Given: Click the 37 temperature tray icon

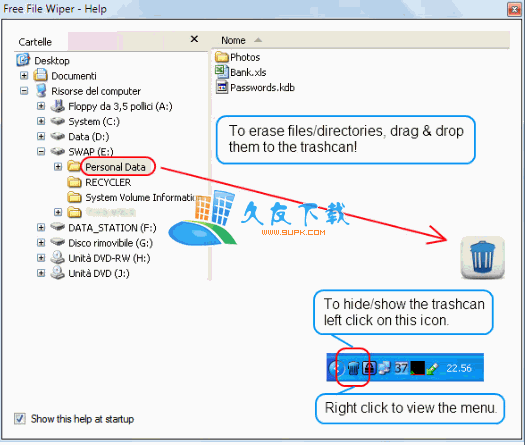Looking at the screenshot, I should click(x=401, y=368).
